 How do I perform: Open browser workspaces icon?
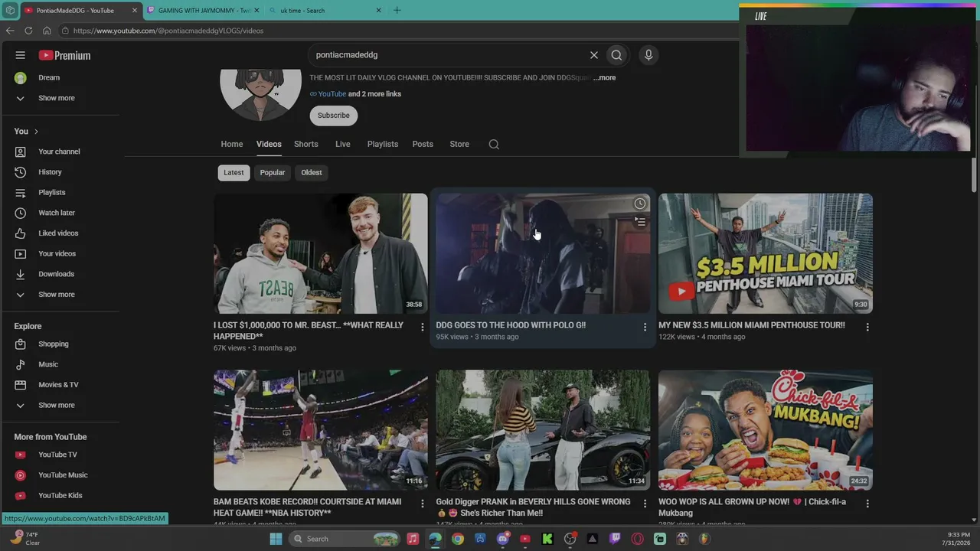[10, 10]
